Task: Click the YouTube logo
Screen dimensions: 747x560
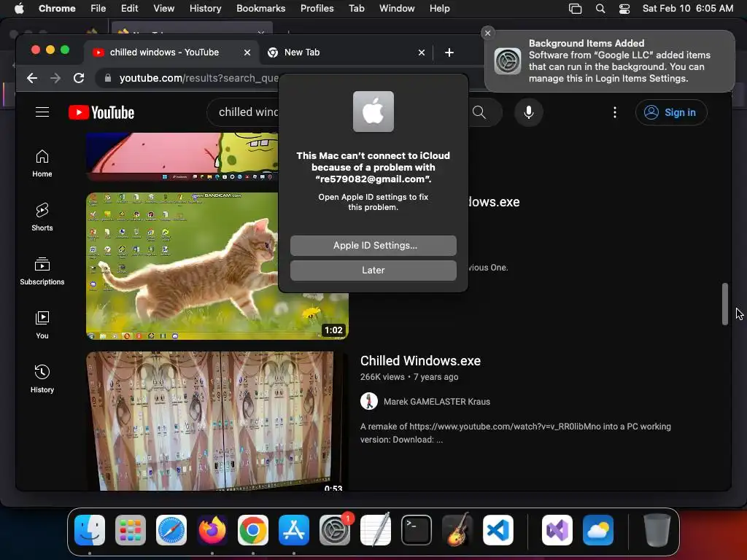Action: point(101,112)
